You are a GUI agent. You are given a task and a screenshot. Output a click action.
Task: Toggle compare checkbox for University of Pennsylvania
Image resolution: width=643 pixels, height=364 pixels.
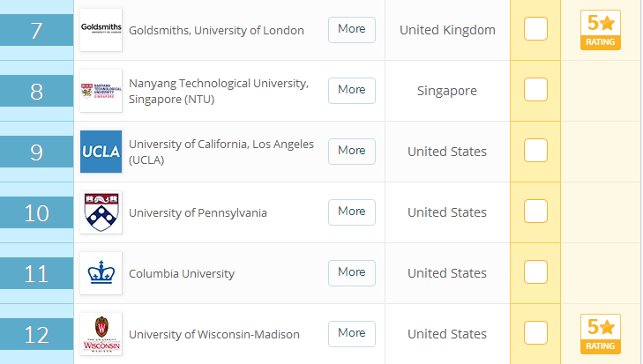pyautogui.click(x=535, y=212)
